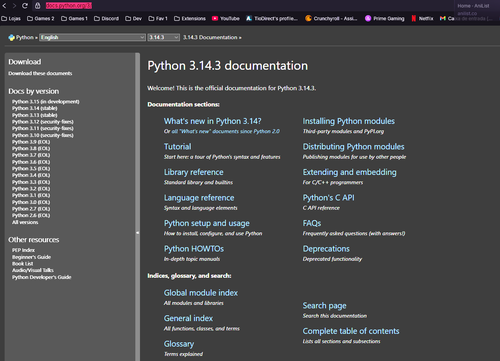The image size is (500, 361).
Task: Open the Deprecations section
Action: pyautogui.click(x=326, y=249)
